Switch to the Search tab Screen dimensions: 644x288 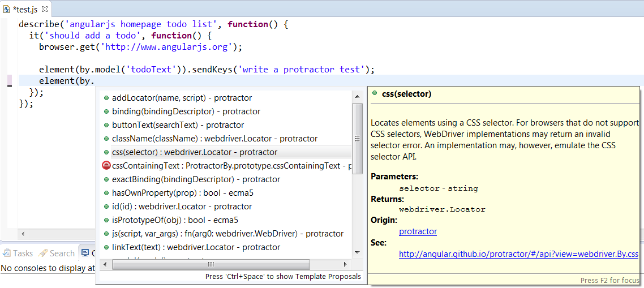[62, 253]
